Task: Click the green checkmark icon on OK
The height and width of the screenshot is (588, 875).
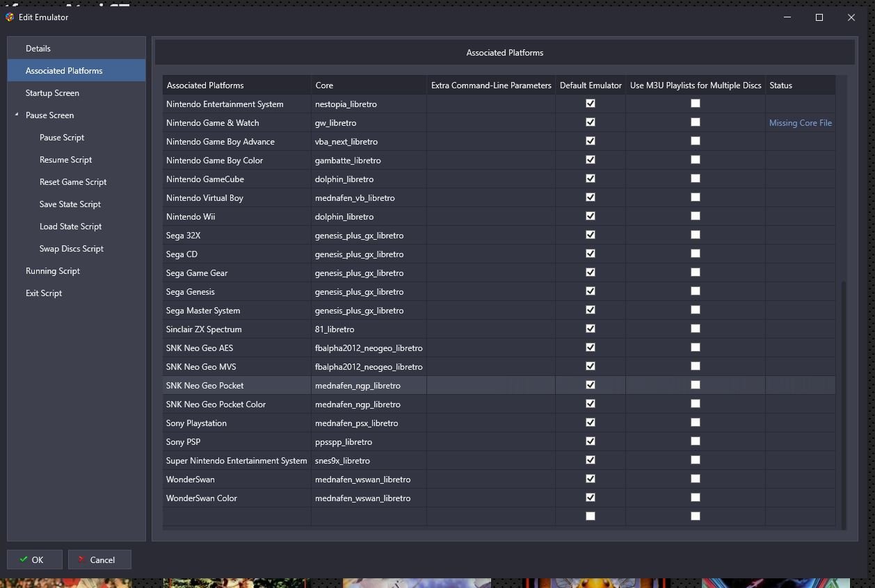Action: click(x=24, y=560)
